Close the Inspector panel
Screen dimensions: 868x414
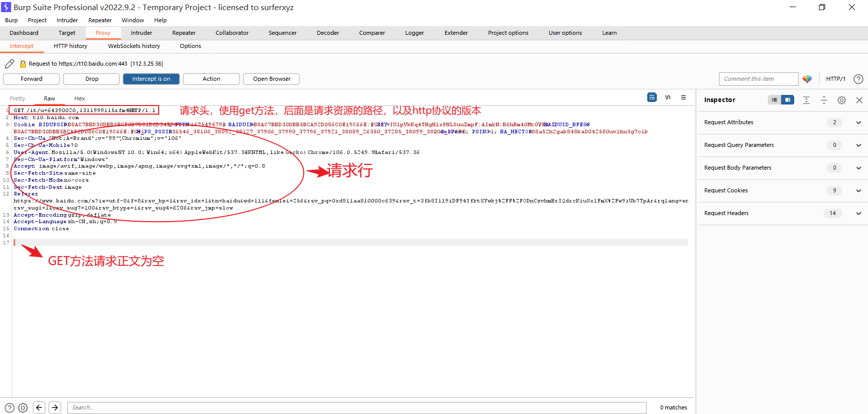coord(859,100)
